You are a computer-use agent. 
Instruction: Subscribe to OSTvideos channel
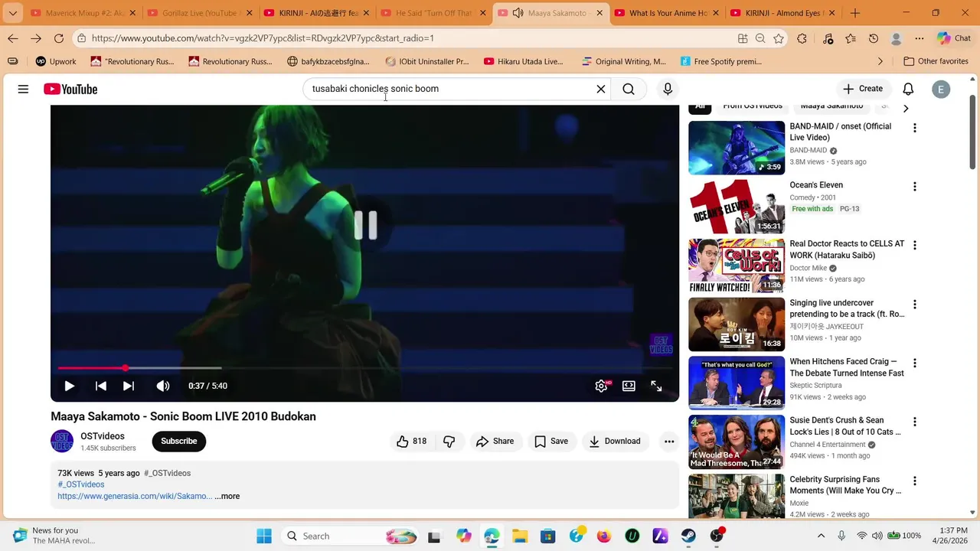click(179, 441)
